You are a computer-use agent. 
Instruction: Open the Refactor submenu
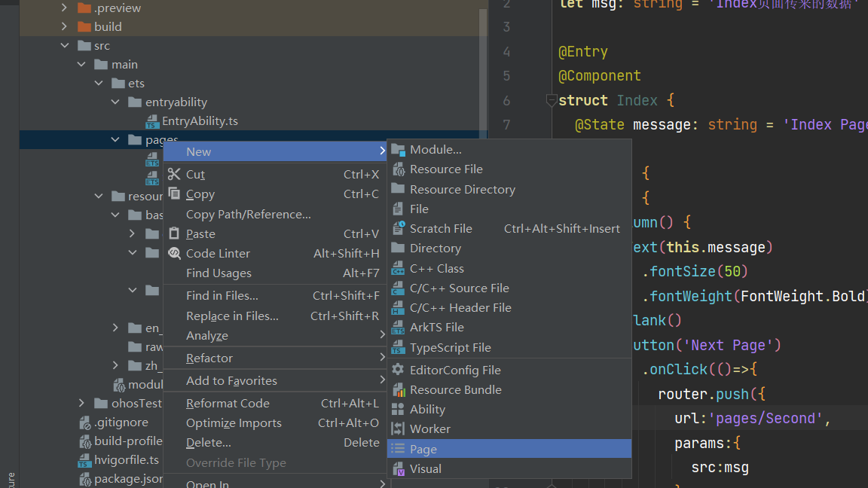[274, 358]
